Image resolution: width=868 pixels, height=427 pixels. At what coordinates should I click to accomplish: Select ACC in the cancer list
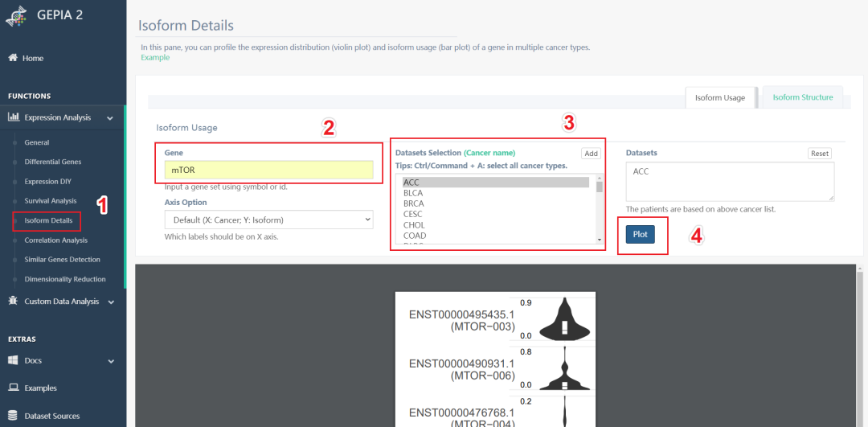click(496, 183)
